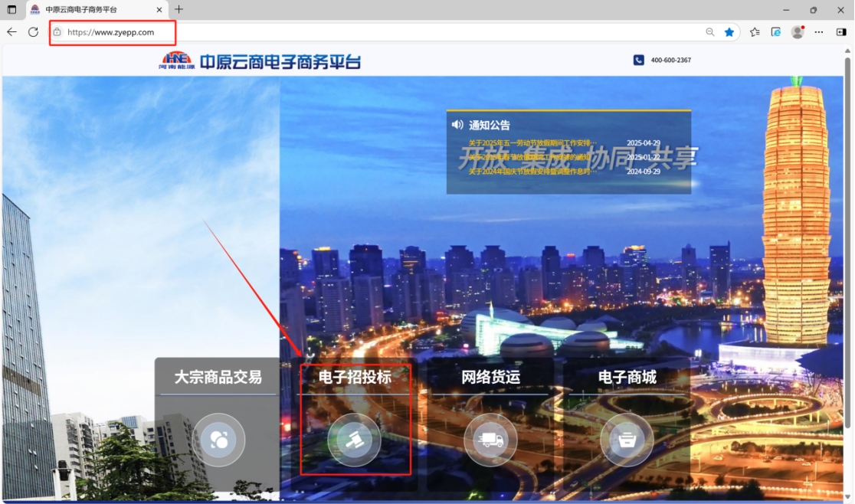Open the 电子商城 shopping basket icon
The height and width of the screenshot is (504, 855).
627,440
